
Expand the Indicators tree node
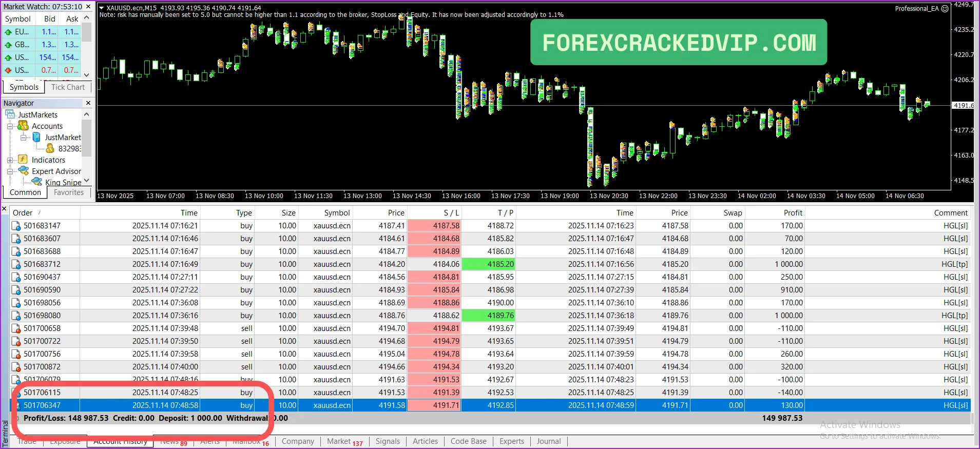point(10,160)
